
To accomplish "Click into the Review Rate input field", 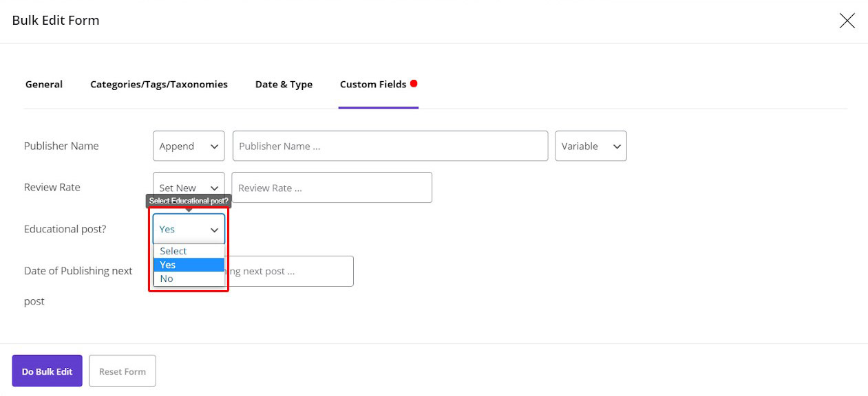I will (x=332, y=188).
